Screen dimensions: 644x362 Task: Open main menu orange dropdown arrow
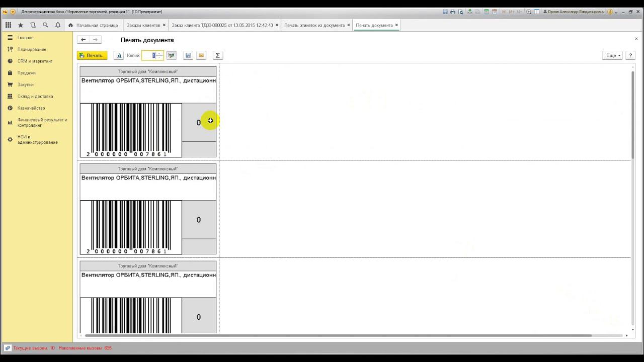13,12
